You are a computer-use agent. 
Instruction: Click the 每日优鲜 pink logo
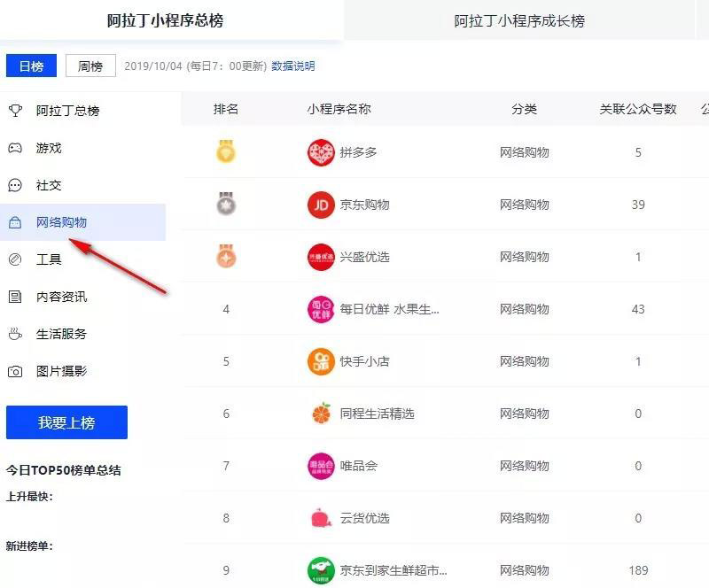coord(321,310)
